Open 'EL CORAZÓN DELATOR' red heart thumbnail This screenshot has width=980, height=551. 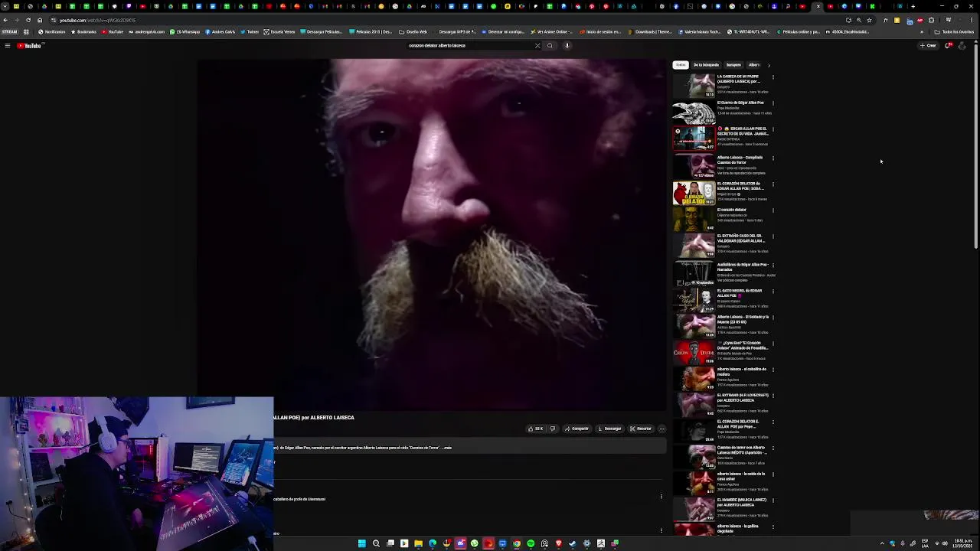tap(694, 193)
